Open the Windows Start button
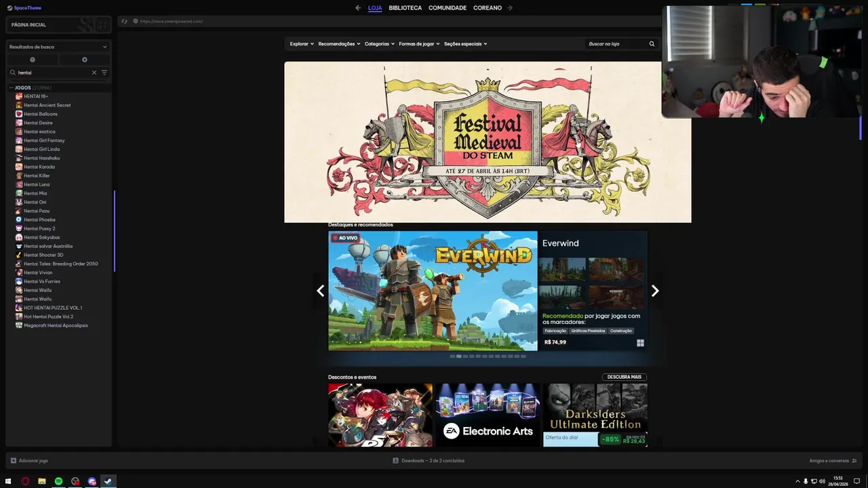 [x=8, y=481]
